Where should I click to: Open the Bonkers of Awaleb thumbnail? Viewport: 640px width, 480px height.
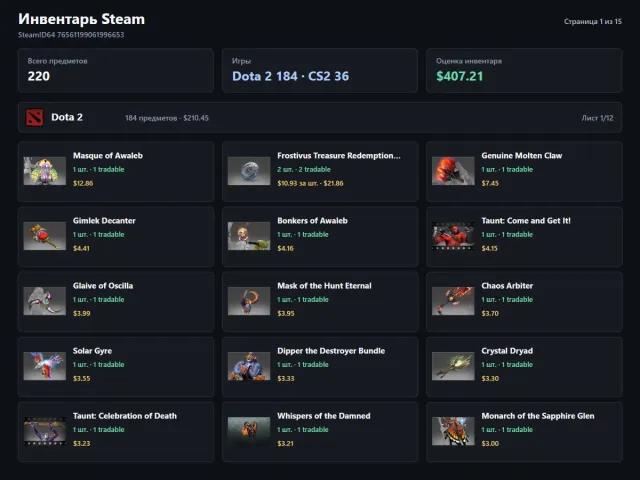click(x=249, y=236)
